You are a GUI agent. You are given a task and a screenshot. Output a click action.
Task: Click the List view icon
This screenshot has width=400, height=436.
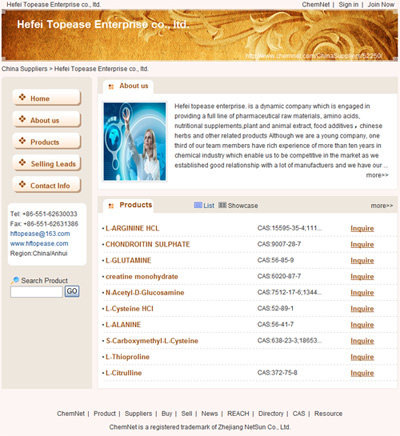[x=198, y=205]
